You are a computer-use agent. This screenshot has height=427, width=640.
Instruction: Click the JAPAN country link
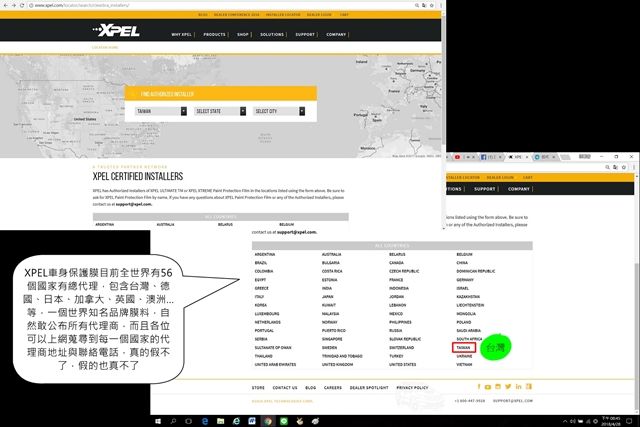[328, 297]
